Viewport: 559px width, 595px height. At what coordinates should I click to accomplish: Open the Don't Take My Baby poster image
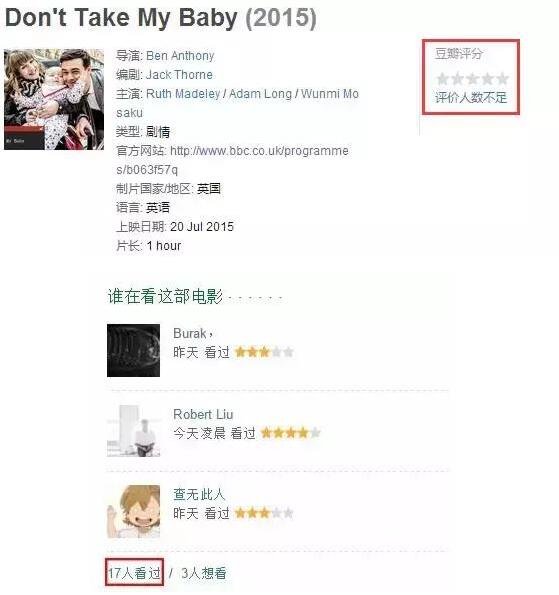click(x=54, y=99)
